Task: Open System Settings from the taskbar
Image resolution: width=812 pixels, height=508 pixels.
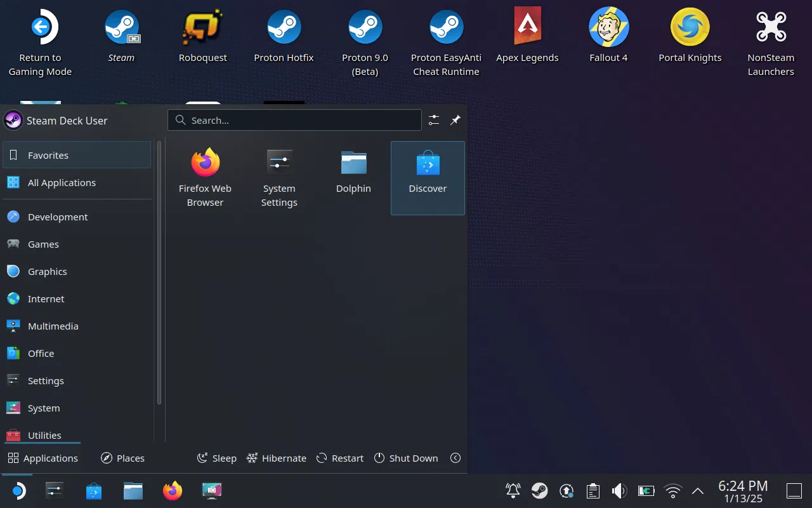Action: coord(55,491)
